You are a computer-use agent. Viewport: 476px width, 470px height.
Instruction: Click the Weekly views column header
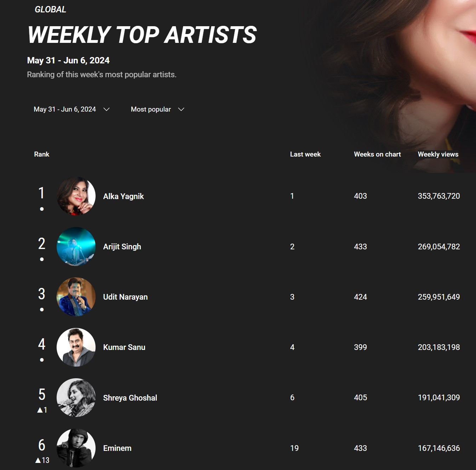pyautogui.click(x=438, y=154)
